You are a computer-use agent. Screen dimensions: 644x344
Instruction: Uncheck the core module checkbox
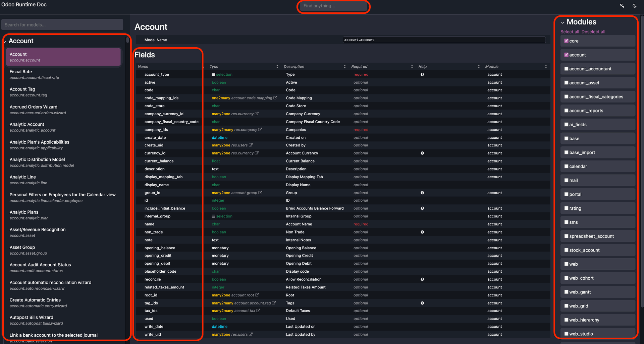[x=566, y=41]
